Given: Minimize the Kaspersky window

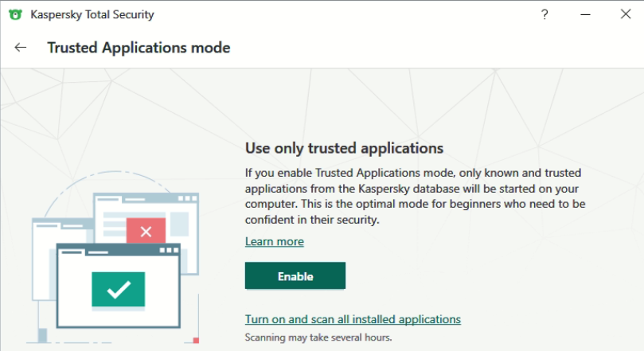Looking at the screenshot, I should tap(585, 14).
